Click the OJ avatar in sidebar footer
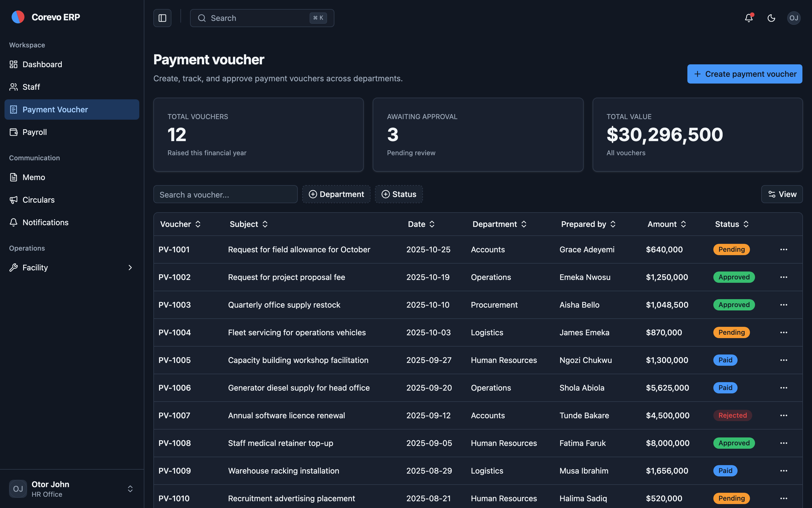 18,489
